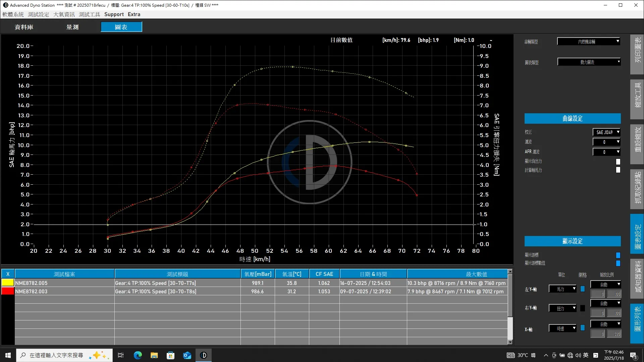Open Microsoft Edge from the taskbar
The image size is (644, 362).
tap(138, 355)
